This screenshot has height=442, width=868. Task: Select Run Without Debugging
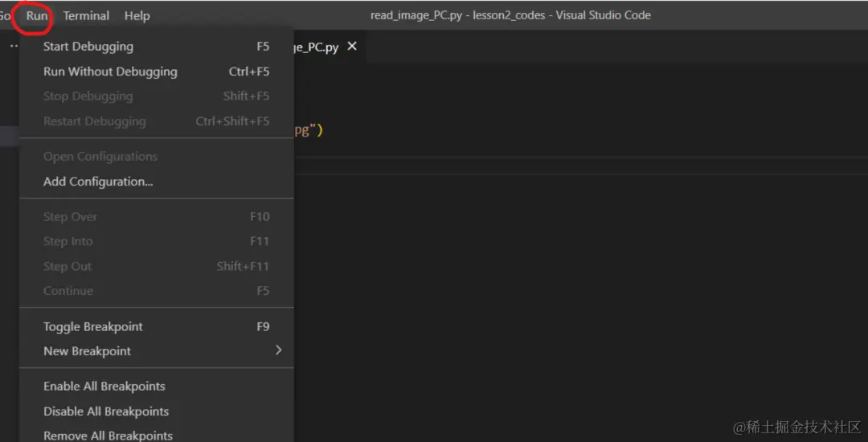coord(157,72)
